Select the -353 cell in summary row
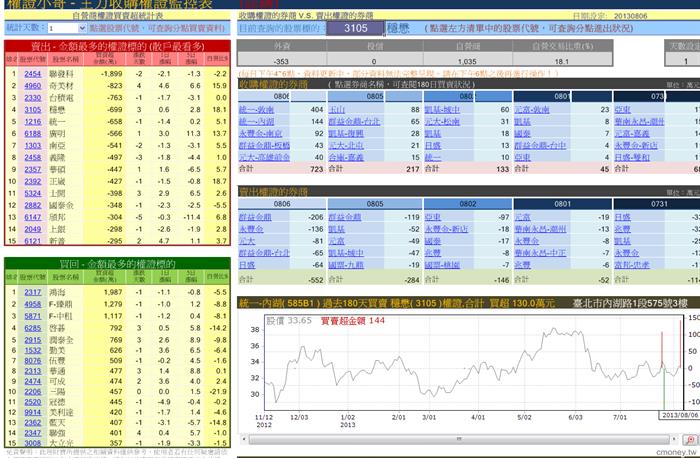 click(281, 61)
